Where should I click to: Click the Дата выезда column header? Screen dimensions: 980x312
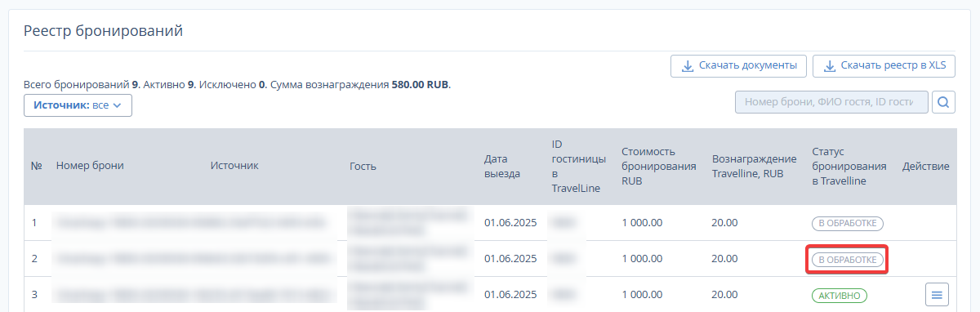pyautogui.click(x=501, y=166)
